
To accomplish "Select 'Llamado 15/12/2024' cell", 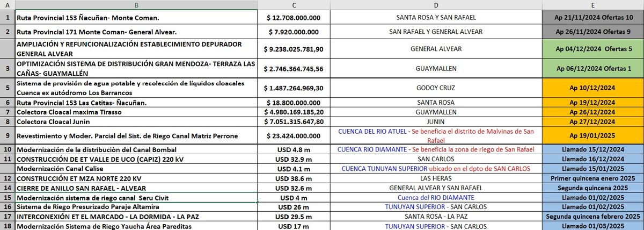I will [593, 149].
